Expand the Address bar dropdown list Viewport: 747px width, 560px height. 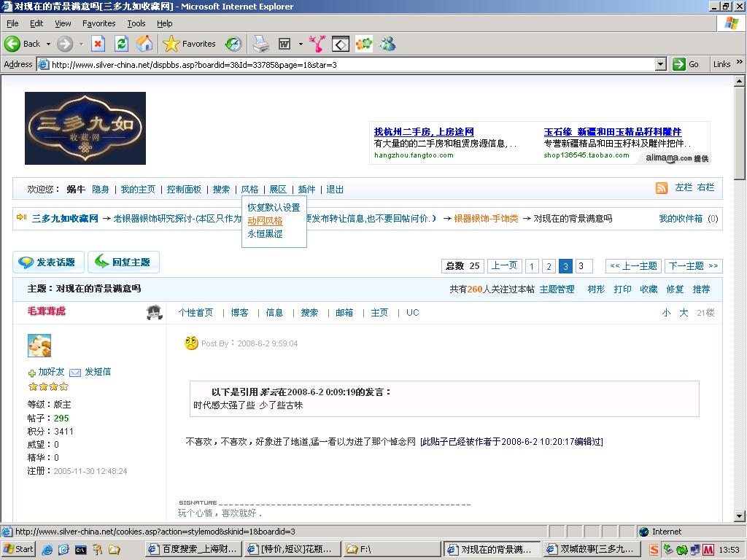pyautogui.click(x=660, y=64)
